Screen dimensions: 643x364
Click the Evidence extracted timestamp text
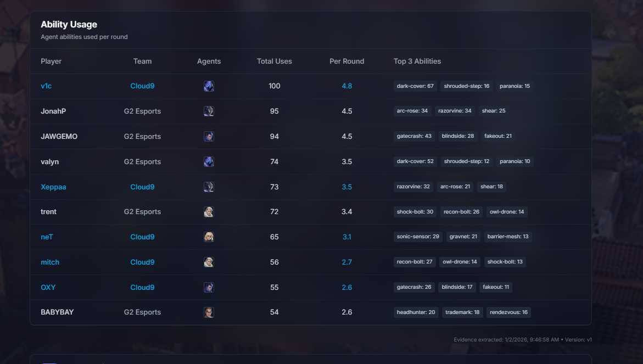(x=522, y=340)
